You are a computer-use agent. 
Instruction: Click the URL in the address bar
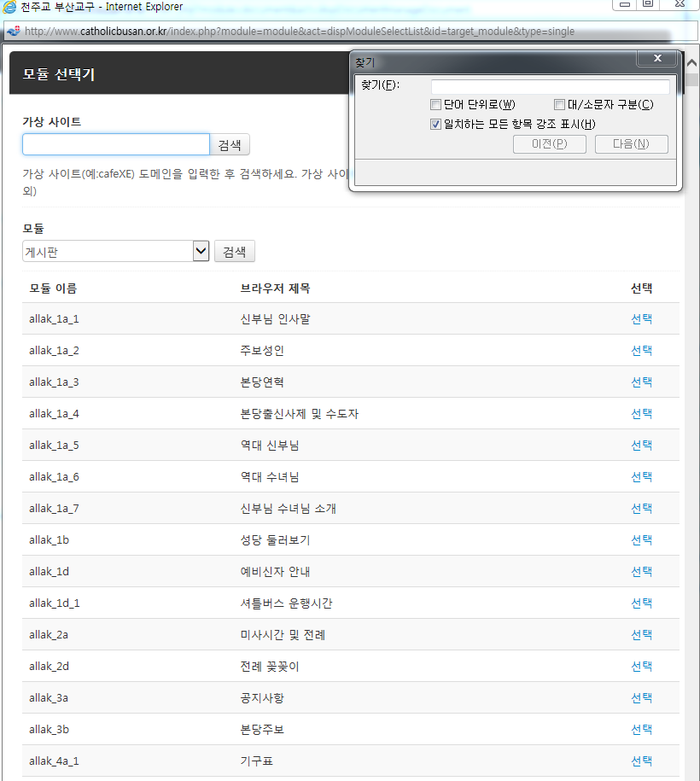point(299,32)
